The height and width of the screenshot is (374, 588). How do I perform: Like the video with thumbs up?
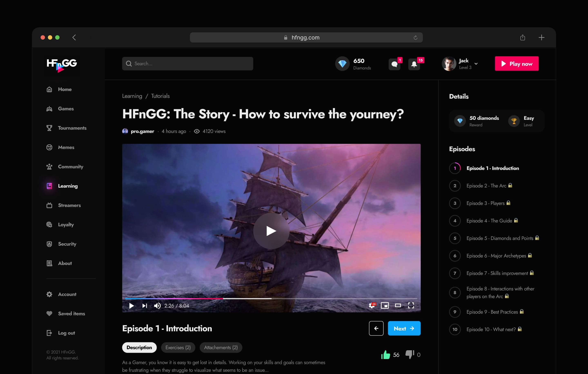tap(386, 355)
